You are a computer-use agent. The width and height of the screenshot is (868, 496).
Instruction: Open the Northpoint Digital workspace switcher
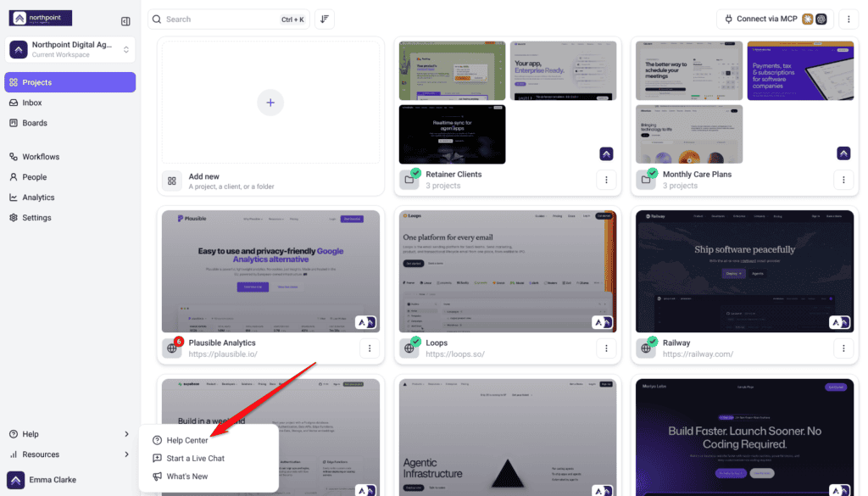click(70, 49)
